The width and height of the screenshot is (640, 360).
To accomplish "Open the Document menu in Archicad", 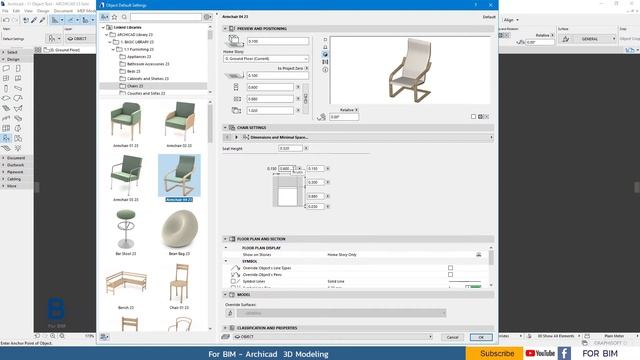I will [x=63, y=11].
